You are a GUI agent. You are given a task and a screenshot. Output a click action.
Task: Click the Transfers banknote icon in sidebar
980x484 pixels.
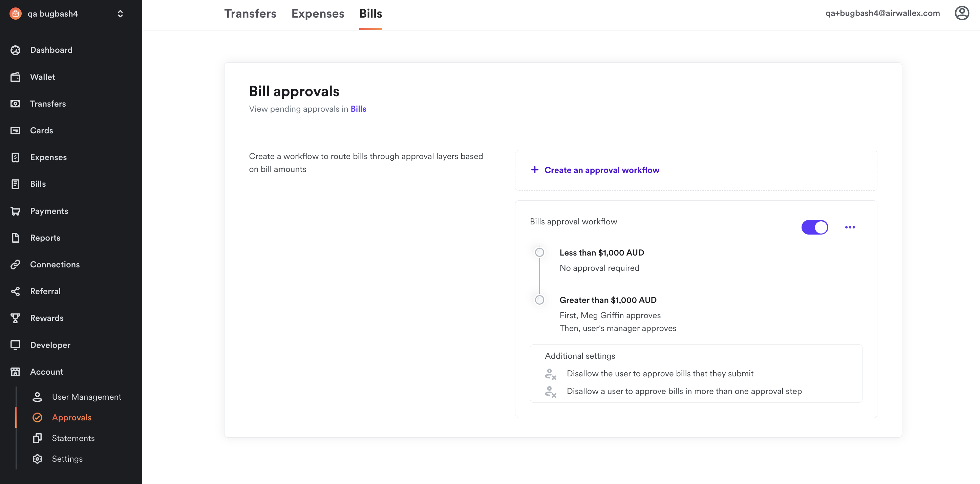point(15,104)
